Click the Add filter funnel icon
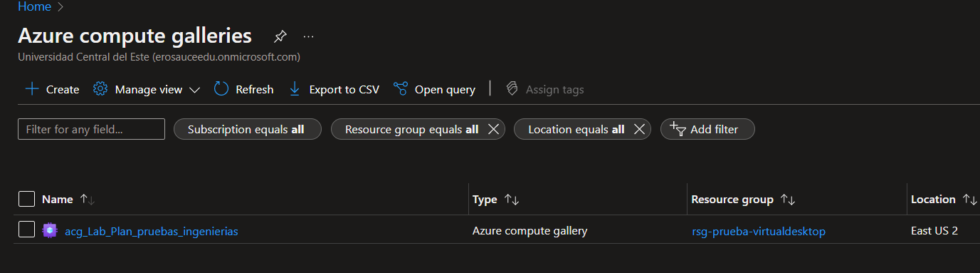 click(678, 128)
